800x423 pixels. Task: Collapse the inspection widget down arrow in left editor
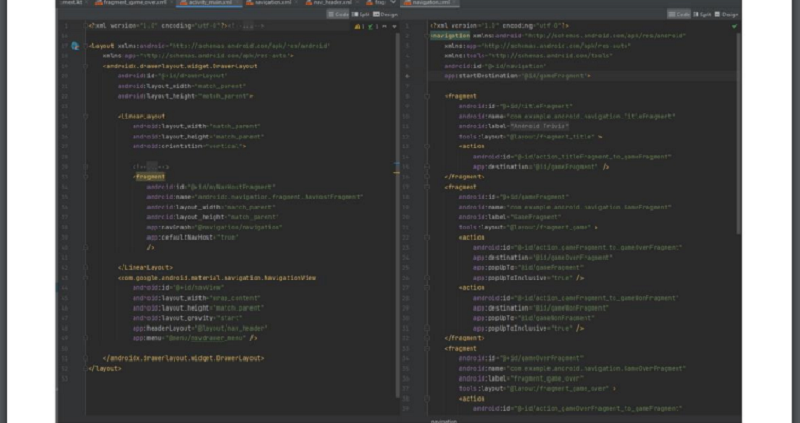(394, 27)
